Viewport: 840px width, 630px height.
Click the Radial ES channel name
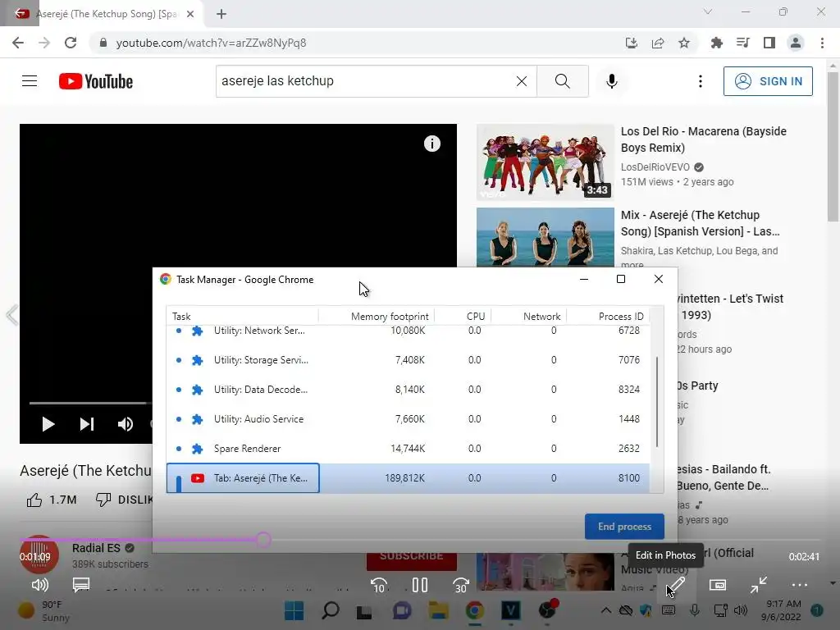click(96, 548)
